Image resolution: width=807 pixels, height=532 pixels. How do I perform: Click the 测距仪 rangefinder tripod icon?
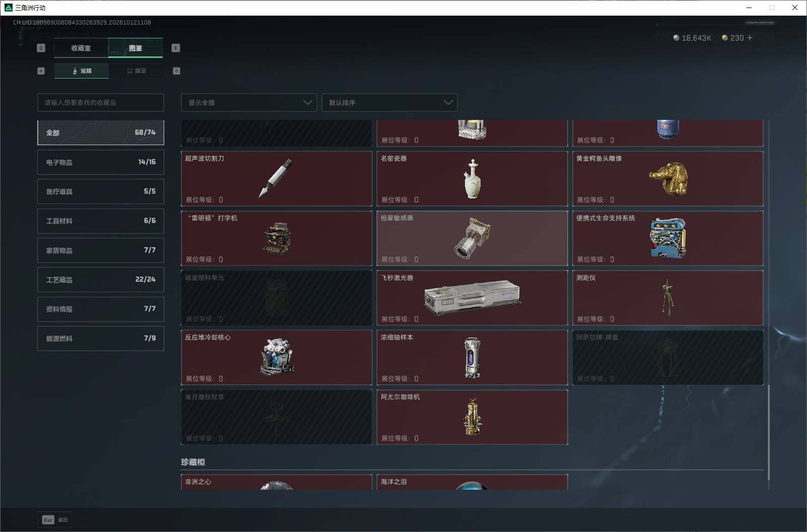coord(668,298)
